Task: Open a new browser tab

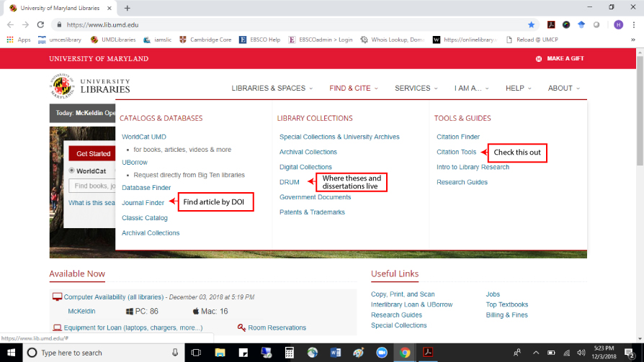Action: [x=128, y=8]
